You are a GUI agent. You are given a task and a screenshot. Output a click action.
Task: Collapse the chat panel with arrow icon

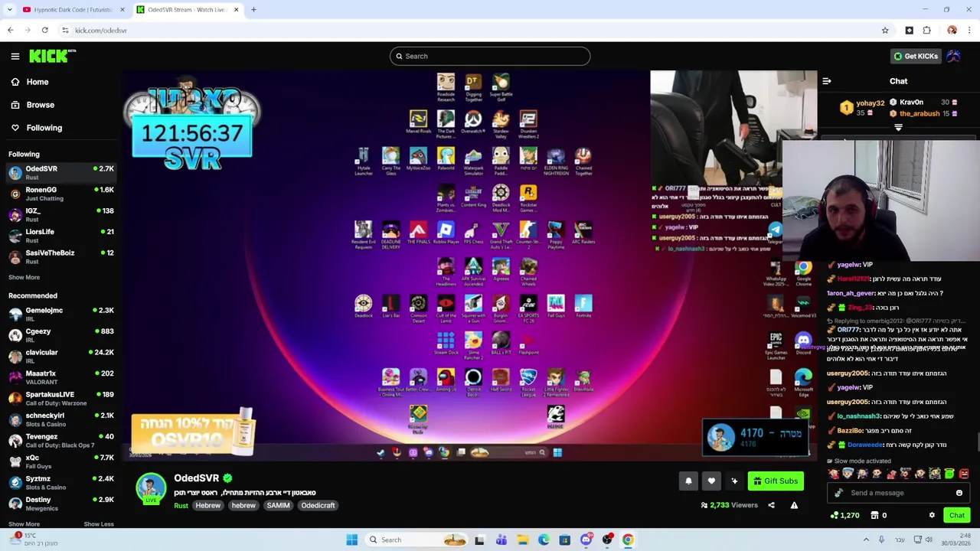(827, 81)
